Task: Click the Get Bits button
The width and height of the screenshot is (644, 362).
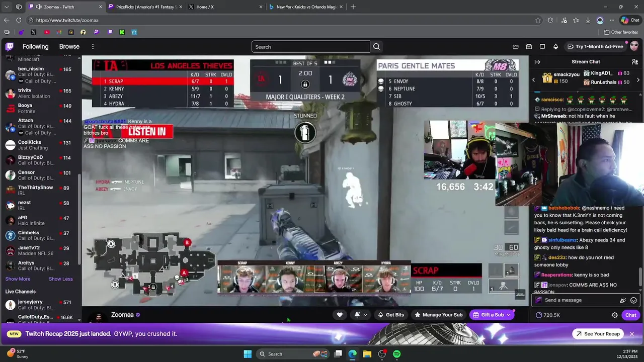Action: [x=390, y=315]
